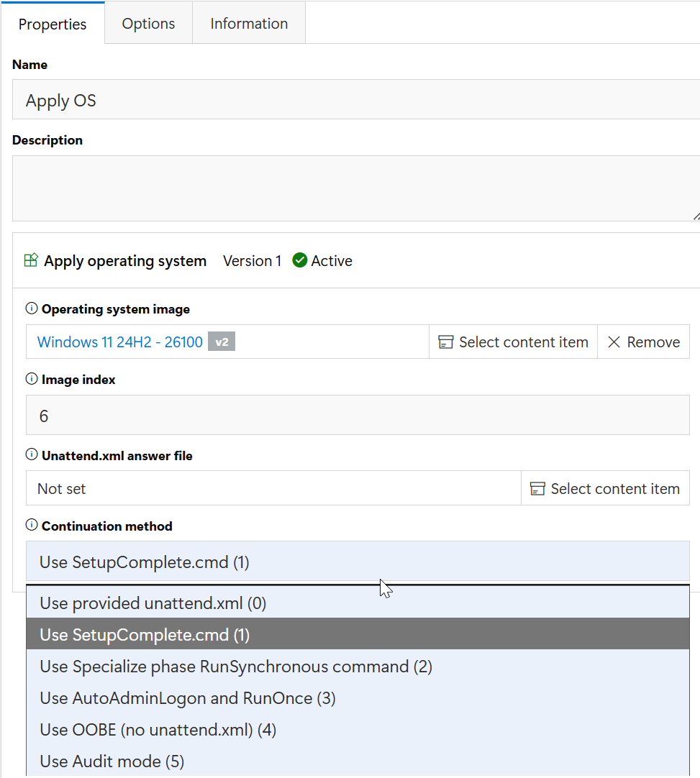700x778 pixels.
Task: Pick Use AutoAdminLogon and RunOnce (3)
Action: pos(358,698)
